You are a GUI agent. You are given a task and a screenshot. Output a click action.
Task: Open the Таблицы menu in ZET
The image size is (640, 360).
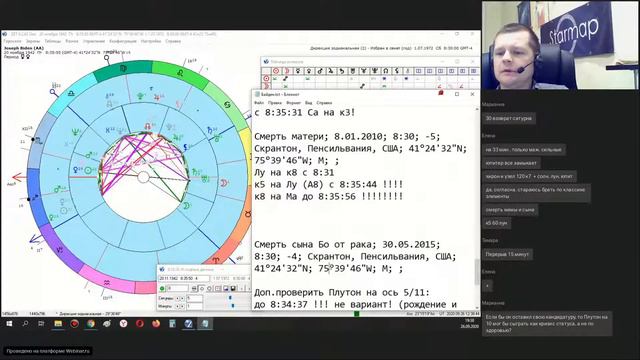(52, 41)
